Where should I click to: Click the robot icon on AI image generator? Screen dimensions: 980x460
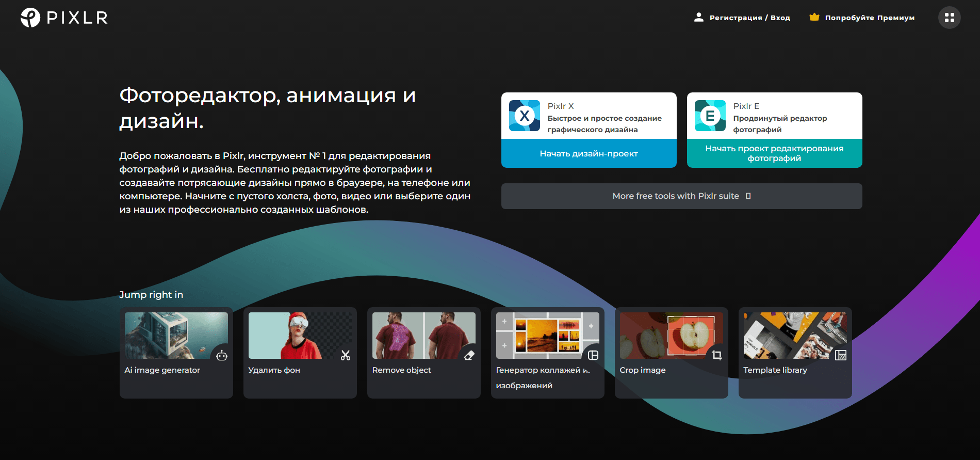tap(222, 355)
